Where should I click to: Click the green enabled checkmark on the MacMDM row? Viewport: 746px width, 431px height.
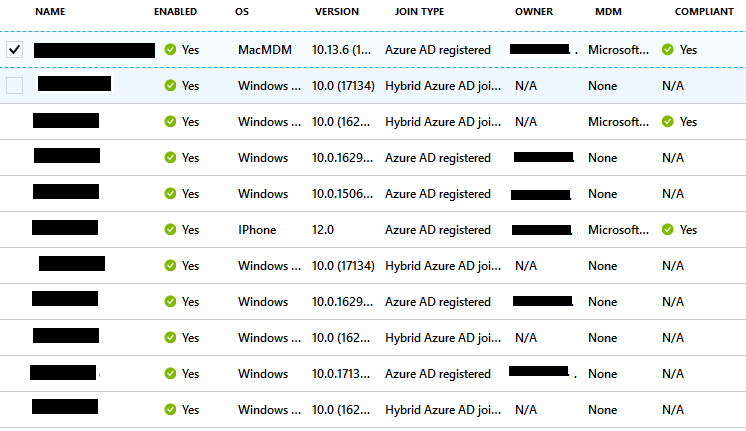click(x=170, y=49)
